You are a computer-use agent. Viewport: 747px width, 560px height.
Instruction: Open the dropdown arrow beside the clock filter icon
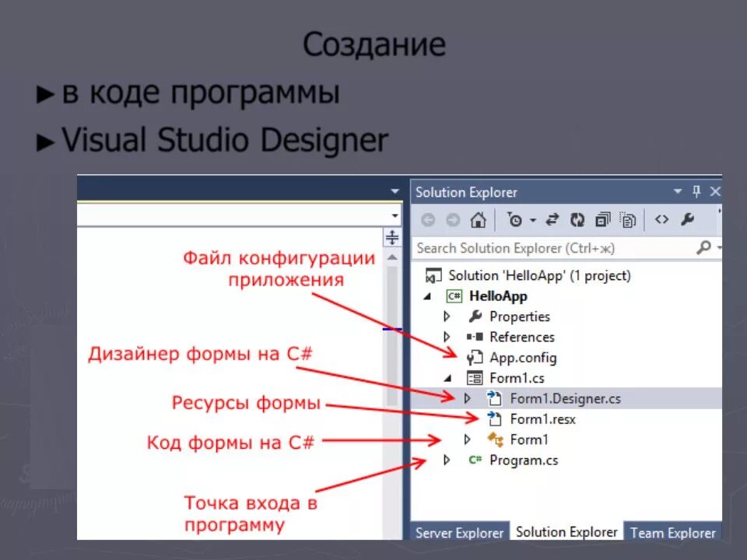pos(533,220)
